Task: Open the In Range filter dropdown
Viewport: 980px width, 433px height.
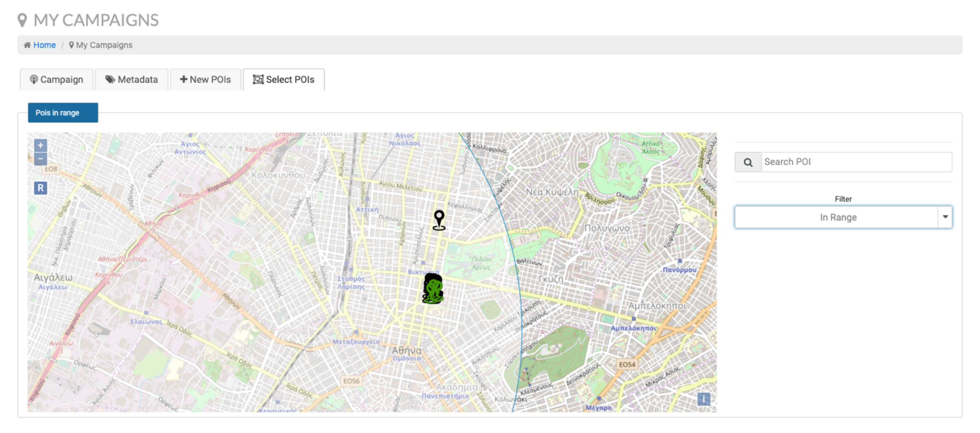Action: pos(837,218)
